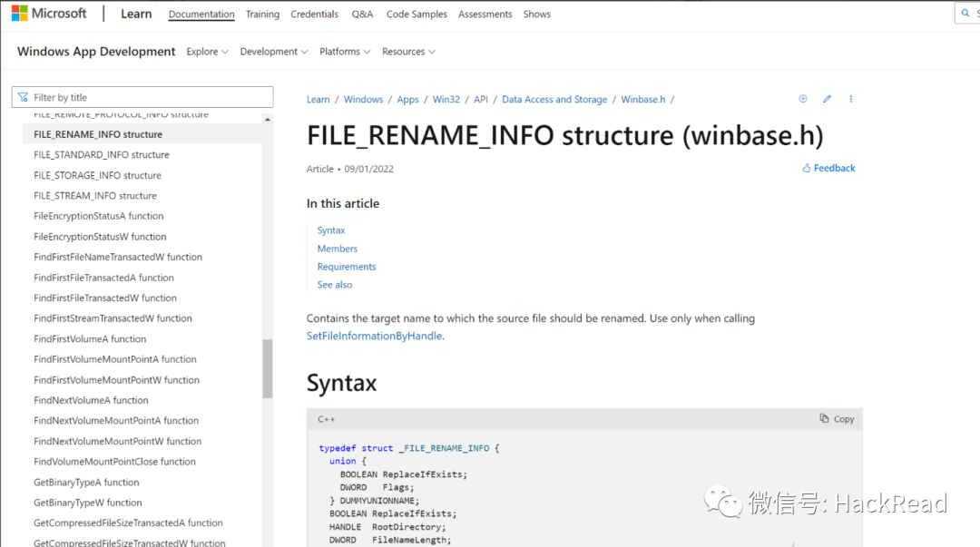Jump to the See also link

point(334,285)
